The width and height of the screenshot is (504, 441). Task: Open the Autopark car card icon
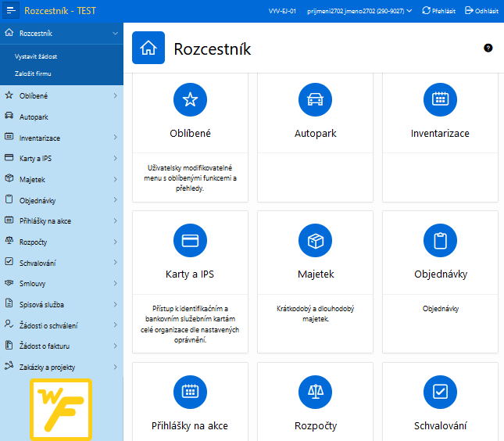(316, 100)
